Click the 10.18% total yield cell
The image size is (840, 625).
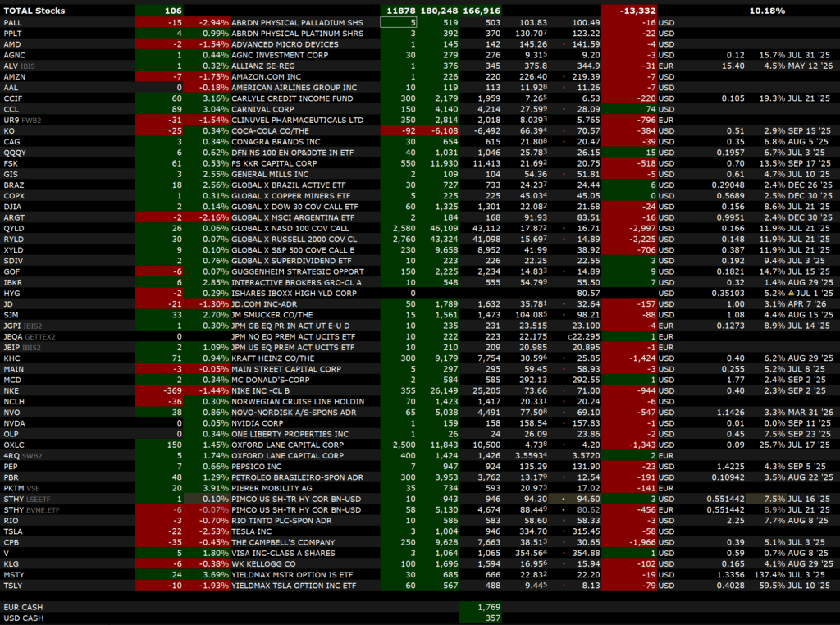[x=766, y=11]
